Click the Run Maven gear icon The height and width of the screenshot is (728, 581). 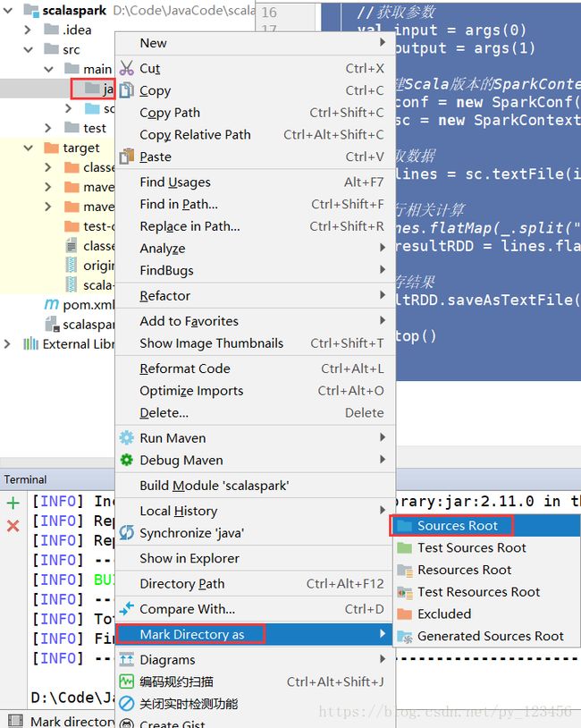[x=126, y=438]
